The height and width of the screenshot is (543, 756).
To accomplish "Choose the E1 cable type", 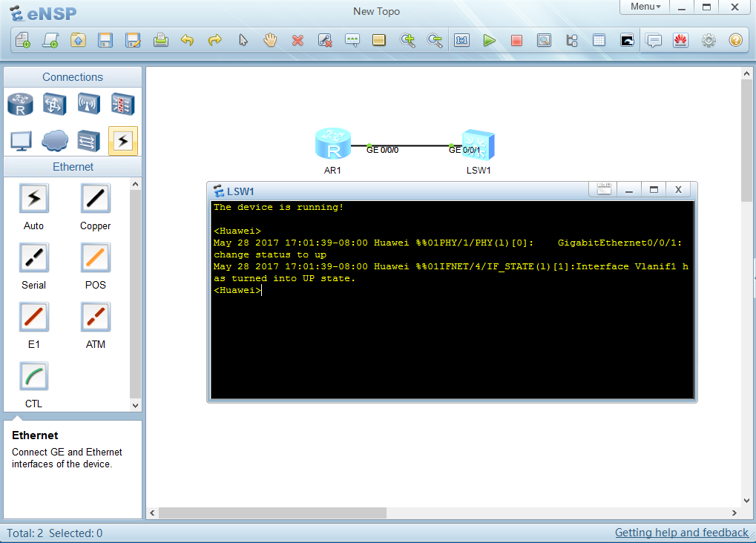I will pos(33,317).
